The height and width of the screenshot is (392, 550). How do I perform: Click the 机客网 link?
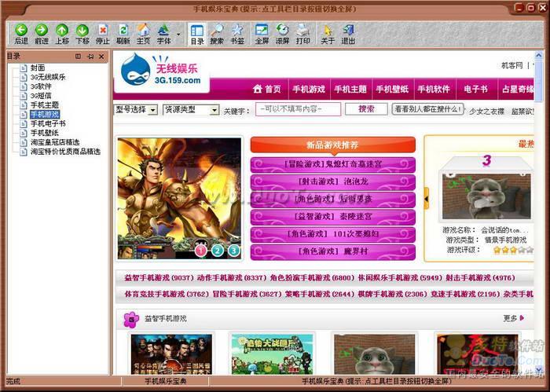coord(511,65)
